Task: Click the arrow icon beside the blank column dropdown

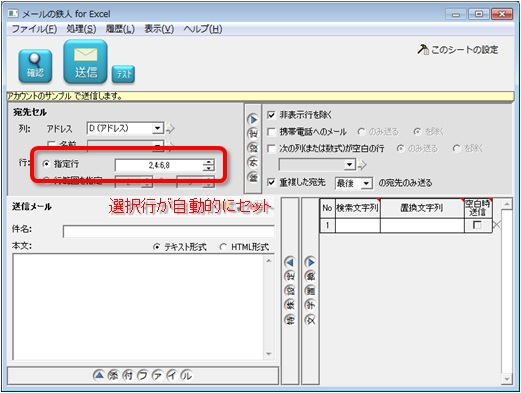Action: pos(362,165)
